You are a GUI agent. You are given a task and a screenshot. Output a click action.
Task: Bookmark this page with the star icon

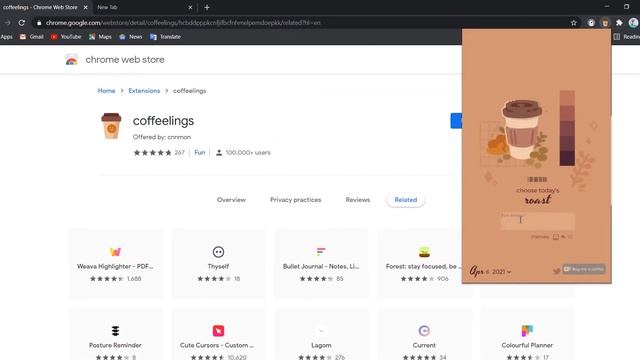pyautogui.click(x=573, y=23)
